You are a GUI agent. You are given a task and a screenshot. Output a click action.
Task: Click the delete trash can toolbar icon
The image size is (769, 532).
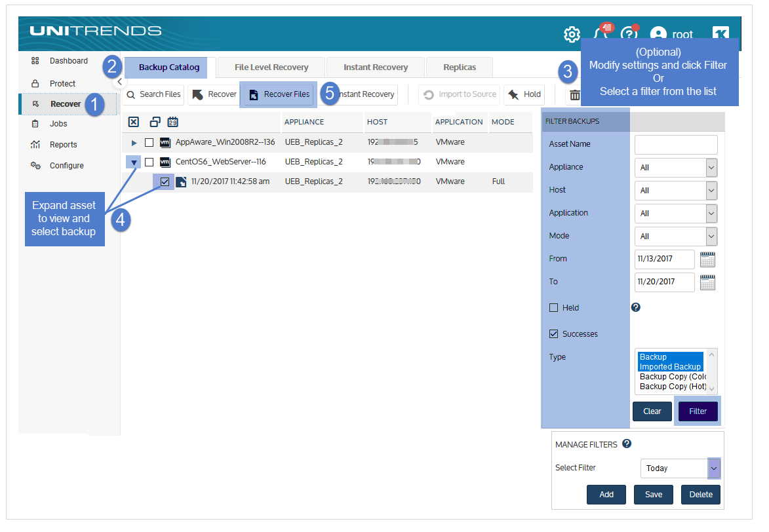(x=575, y=94)
